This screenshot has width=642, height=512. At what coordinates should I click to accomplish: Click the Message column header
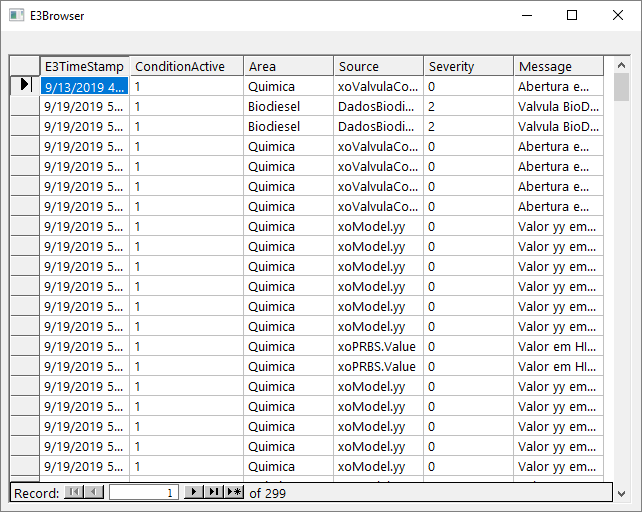coord(558,66)
